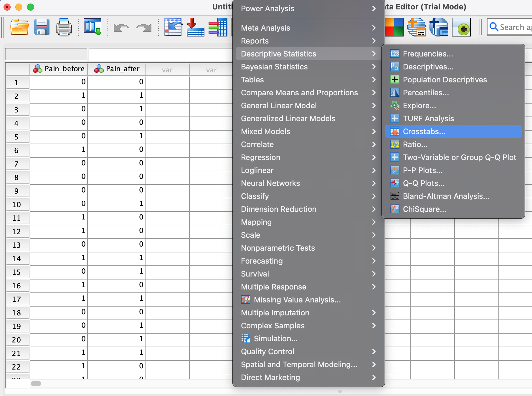Screen dimensions: 532x396
Task: Open Missing Value Analysis from the menu
Action: (297, 300)
